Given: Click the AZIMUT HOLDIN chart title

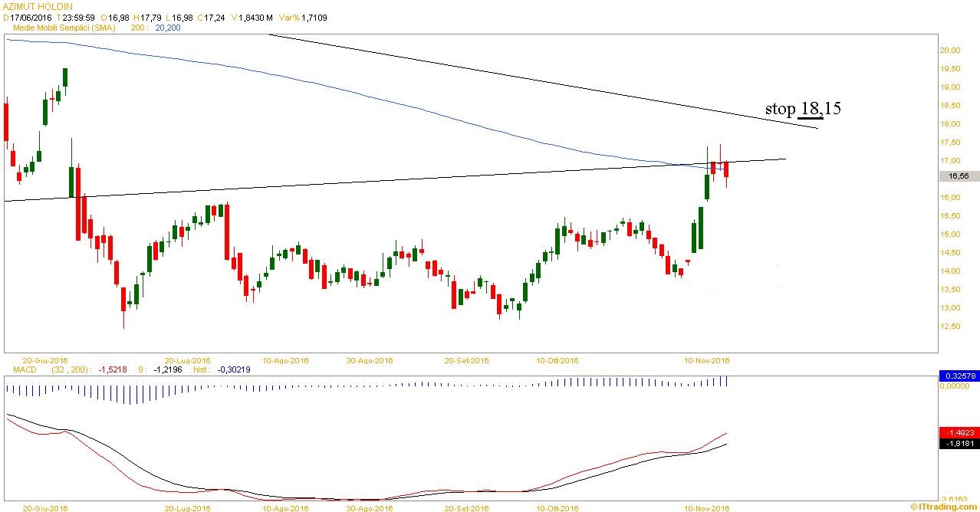Looking at the screenshot, I should click(x=38, y=6).
